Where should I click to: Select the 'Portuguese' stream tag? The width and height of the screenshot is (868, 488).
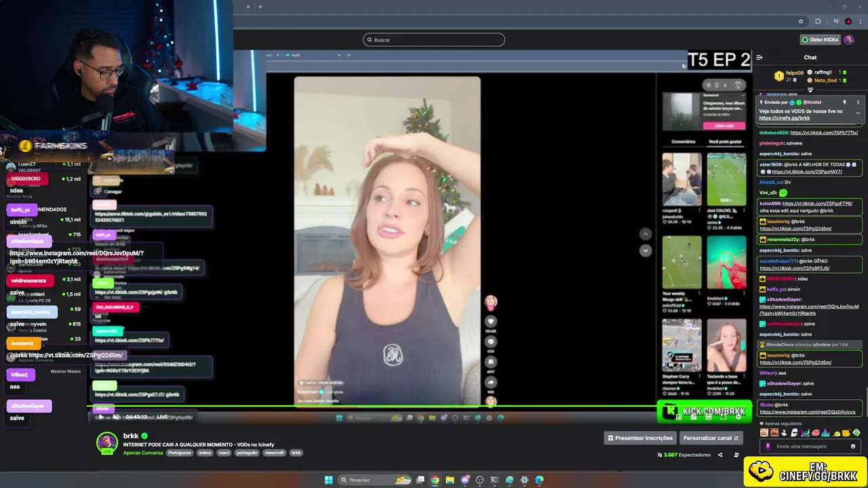[180, 453]
